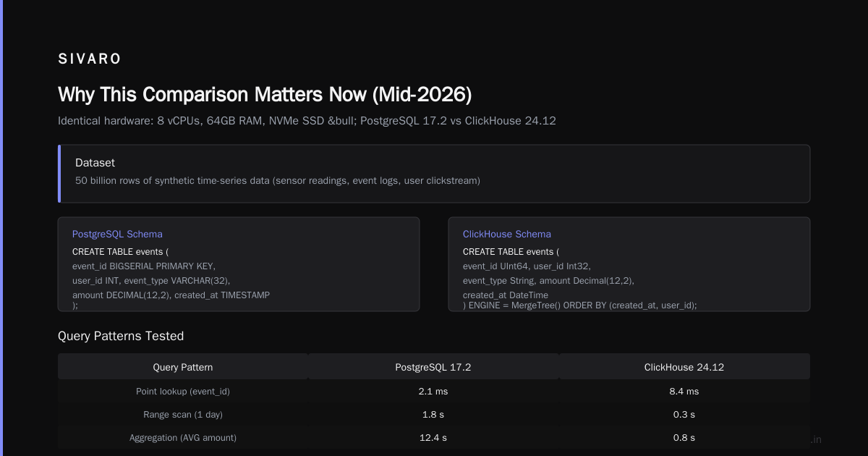
Task: Click the identical hardware subtitle line
Action: click(307, 121)
